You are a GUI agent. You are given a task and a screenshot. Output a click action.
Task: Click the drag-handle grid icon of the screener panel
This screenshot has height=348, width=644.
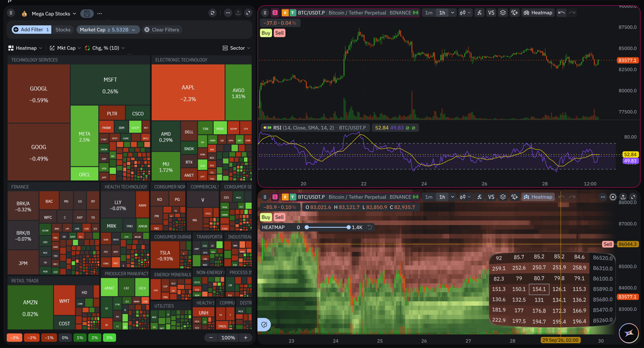[10, 13]
